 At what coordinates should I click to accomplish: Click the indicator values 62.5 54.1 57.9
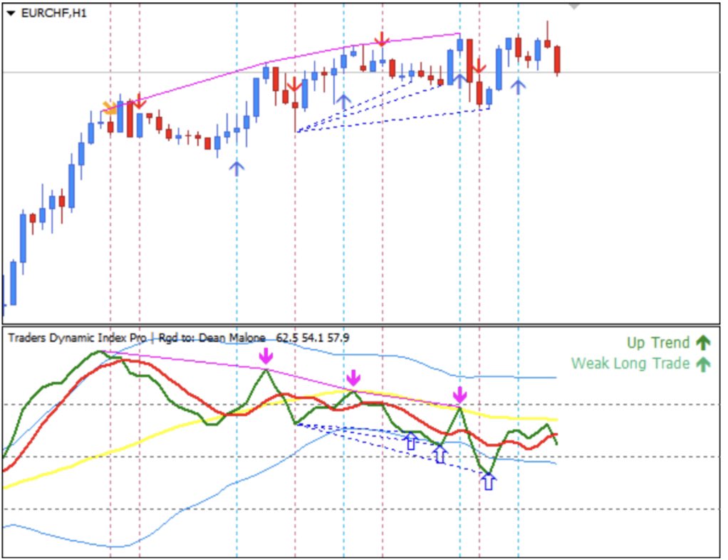click(313, 338)
